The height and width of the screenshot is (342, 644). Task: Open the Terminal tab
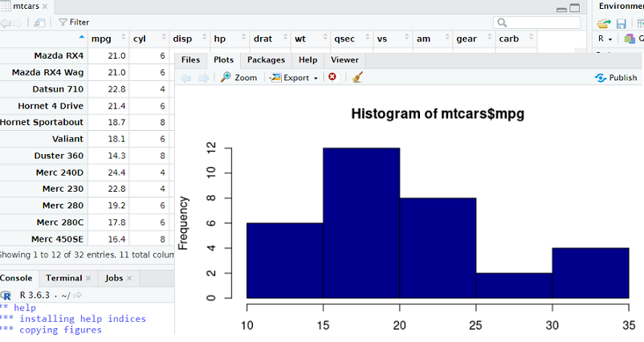[x=63, y=278]
